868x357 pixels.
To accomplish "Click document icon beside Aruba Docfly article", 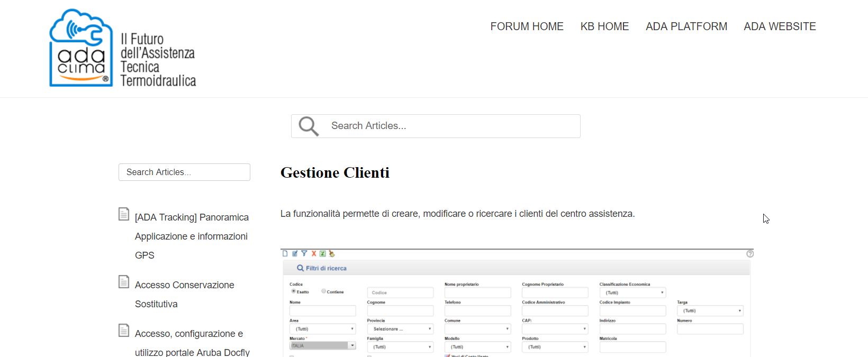I will click(x=124, y=331).
